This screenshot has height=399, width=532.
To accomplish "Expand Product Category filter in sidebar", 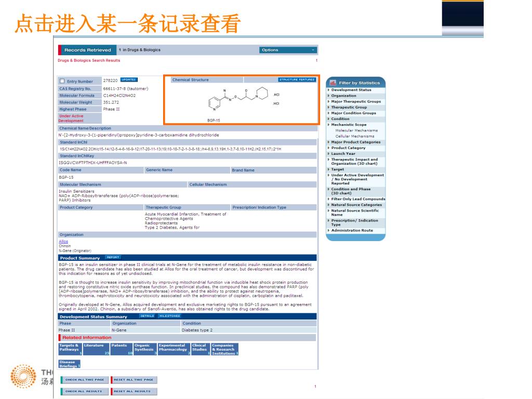I will coord(348,148).
